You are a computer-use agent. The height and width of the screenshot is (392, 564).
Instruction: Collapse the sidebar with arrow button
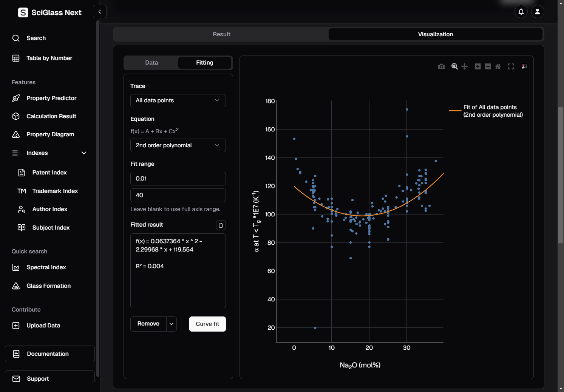click(x=100, y=12)
